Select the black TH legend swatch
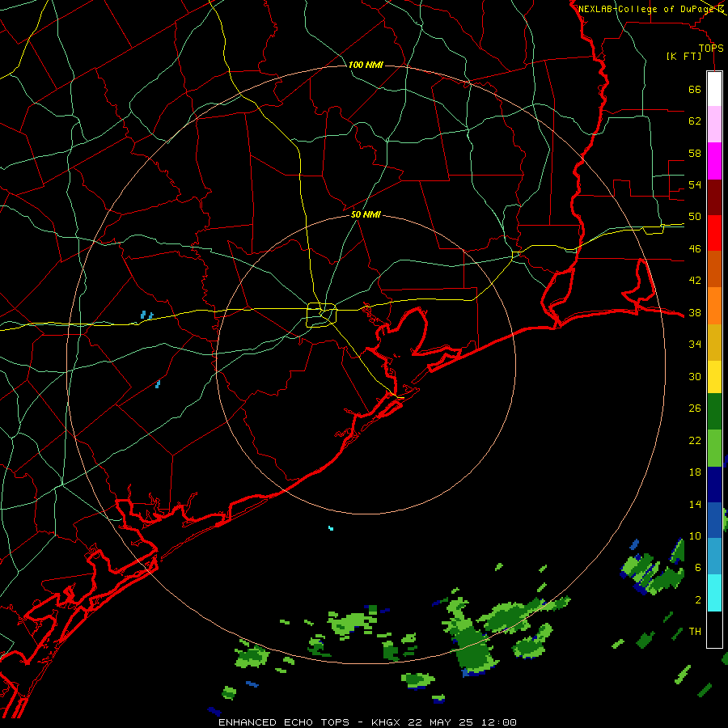 click(x=714, y=629)
